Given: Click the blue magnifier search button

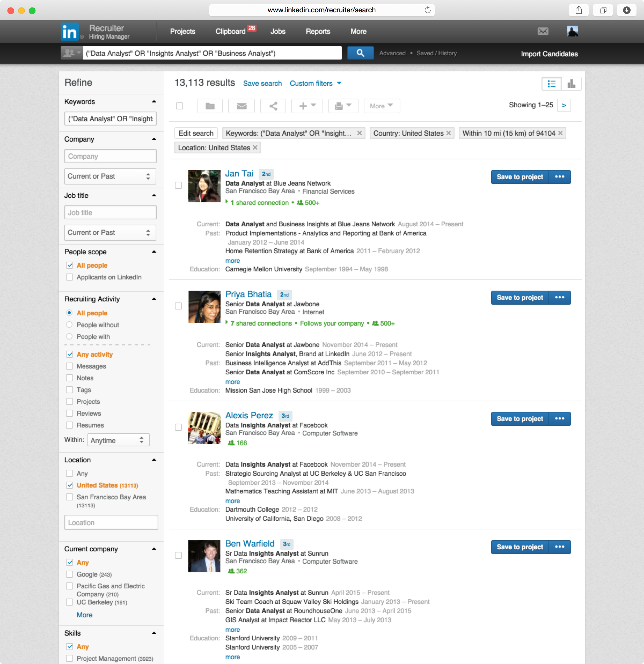Looking at the screenshot, I should coord(360,53).
